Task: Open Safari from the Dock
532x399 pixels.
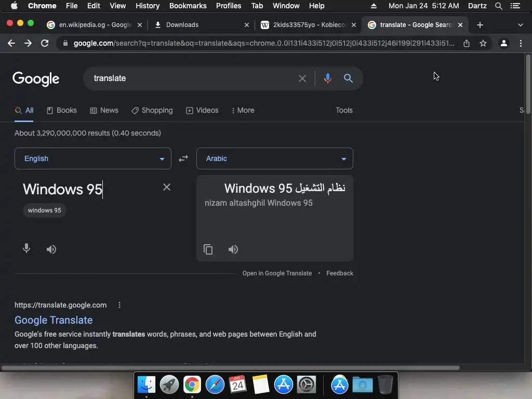Action: 215,385
